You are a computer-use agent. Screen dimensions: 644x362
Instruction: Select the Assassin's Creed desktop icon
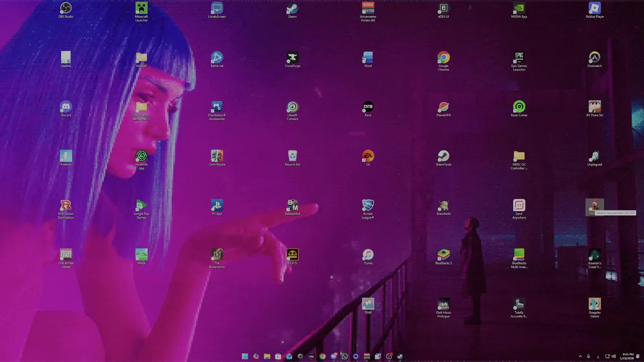[x=595, y=258]
